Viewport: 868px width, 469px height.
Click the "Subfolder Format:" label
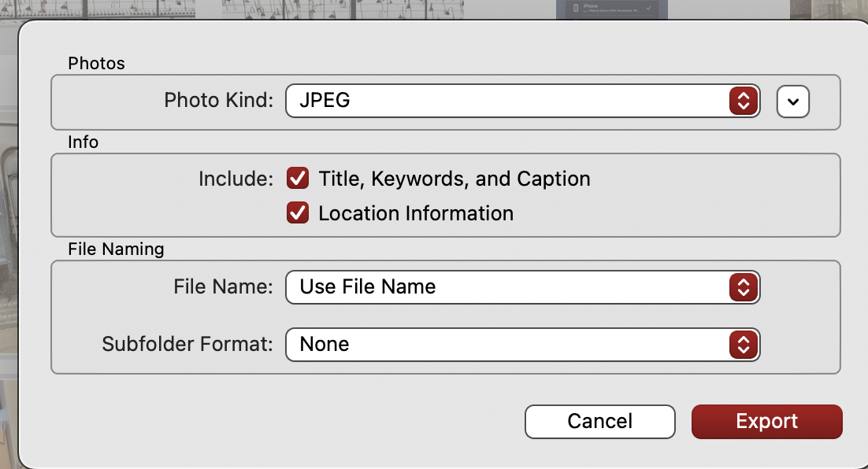187,345
